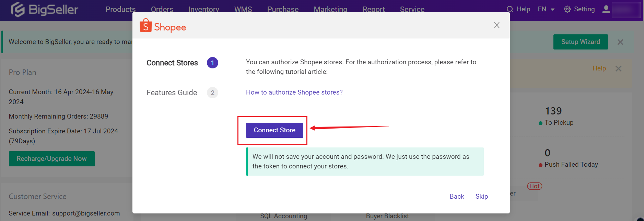Screen dimensions: 644x221
Task: Expand the EN language dropdown
Action: pos(546,9)
